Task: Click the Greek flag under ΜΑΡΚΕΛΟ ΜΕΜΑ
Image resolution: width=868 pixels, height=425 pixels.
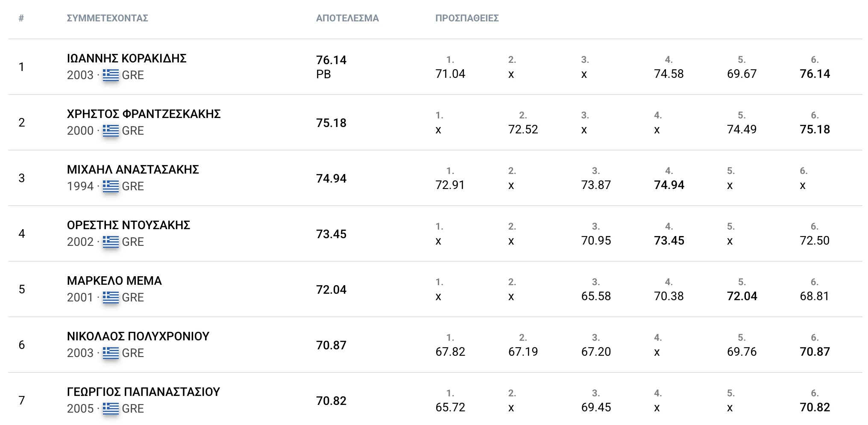Action: pyautogui.click(x=111, y=298)
